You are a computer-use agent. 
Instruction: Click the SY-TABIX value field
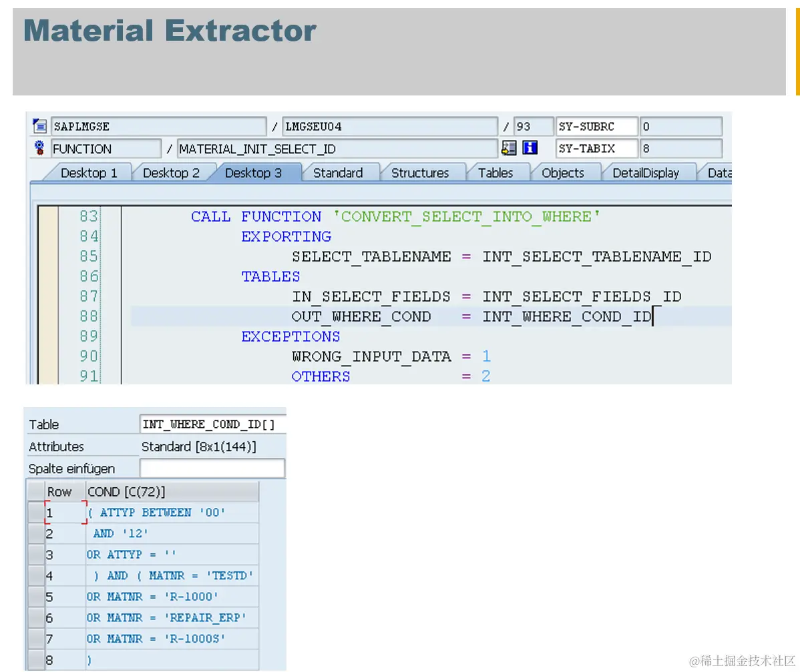coord(681,148)
